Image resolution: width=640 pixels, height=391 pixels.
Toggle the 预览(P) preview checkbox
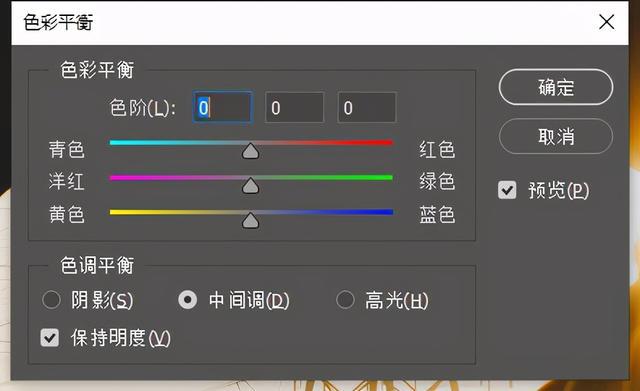click(507, 190)
